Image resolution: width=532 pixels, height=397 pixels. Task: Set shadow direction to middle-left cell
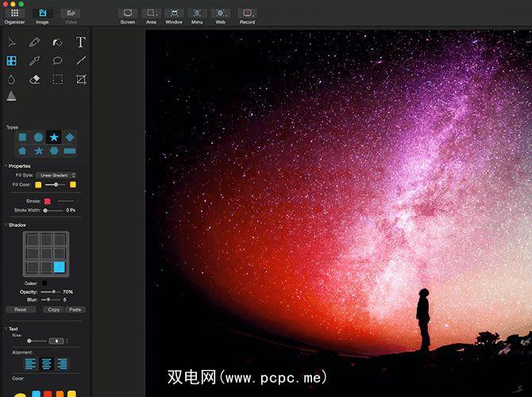pos(33,253)
